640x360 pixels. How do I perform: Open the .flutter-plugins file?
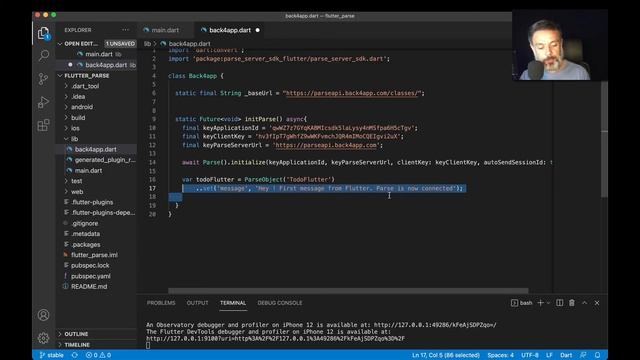pos(92,202)
